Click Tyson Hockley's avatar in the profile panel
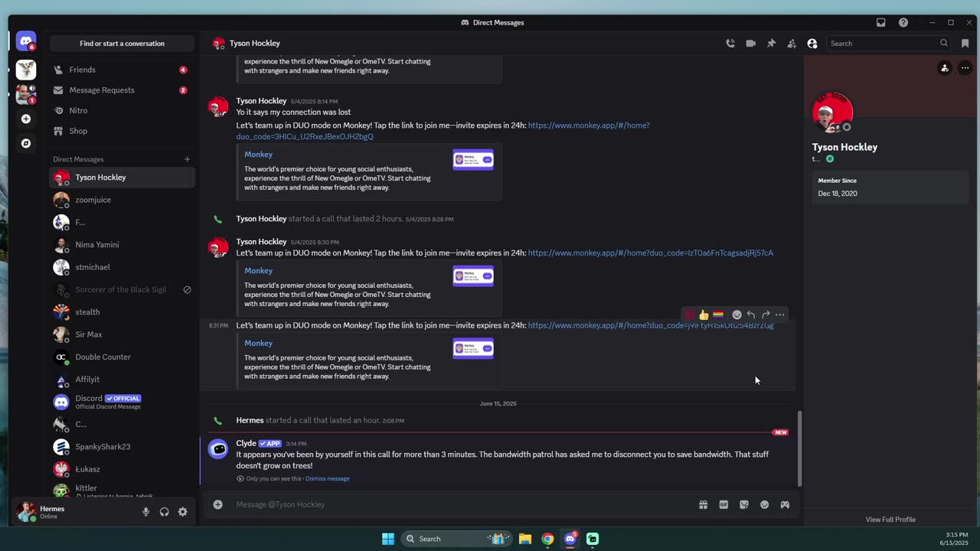The height and width of the screenshot is (551, 980). (831, 113)
